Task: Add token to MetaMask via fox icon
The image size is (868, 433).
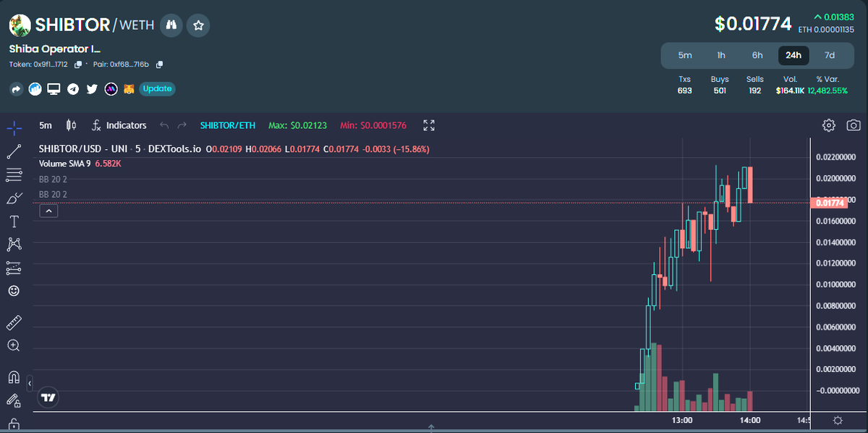Action: tap(129, 89)
